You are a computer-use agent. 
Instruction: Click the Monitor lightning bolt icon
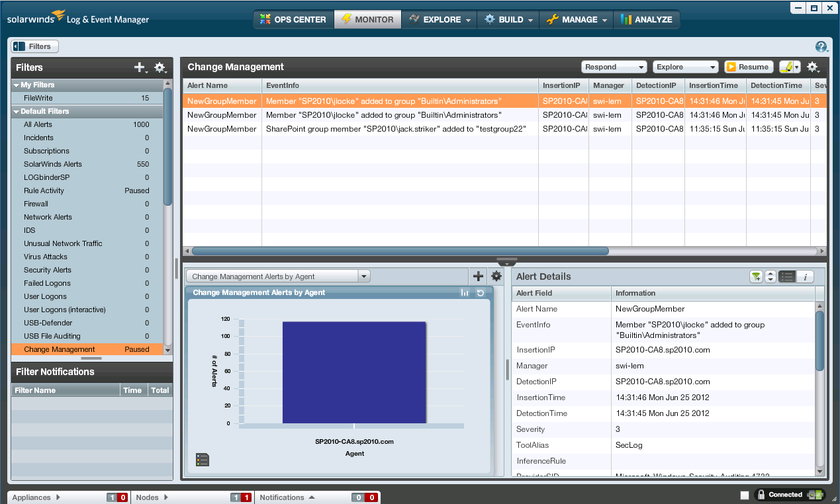(346, 19)
